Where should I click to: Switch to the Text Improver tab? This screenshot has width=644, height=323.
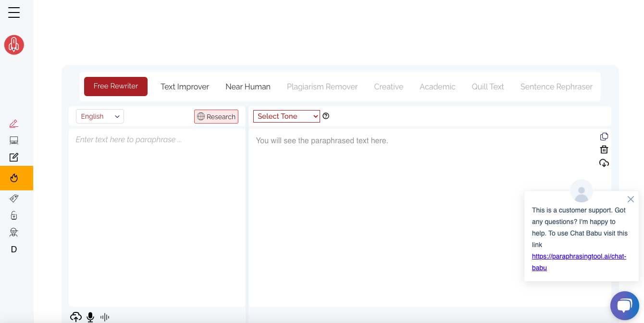pos(185,87)
